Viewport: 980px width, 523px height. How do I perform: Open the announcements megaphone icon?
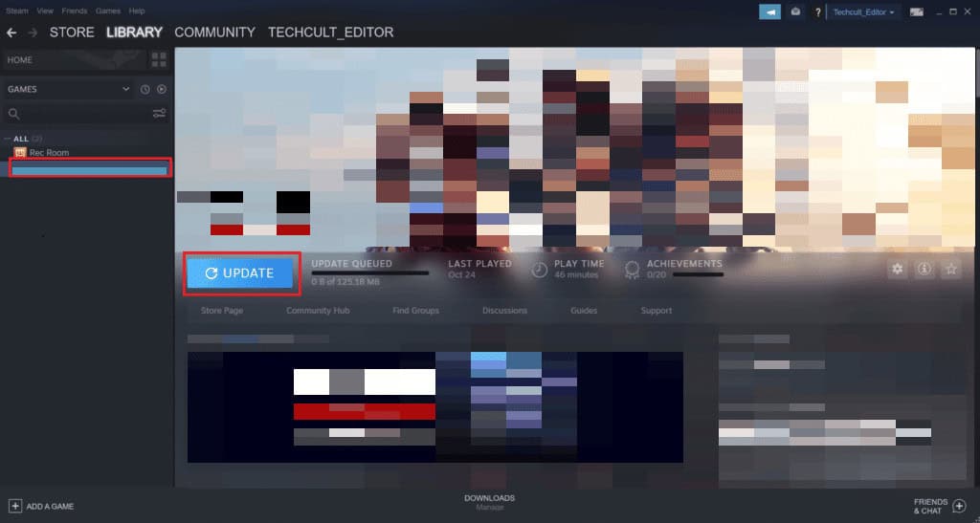(x=769, y=11)
